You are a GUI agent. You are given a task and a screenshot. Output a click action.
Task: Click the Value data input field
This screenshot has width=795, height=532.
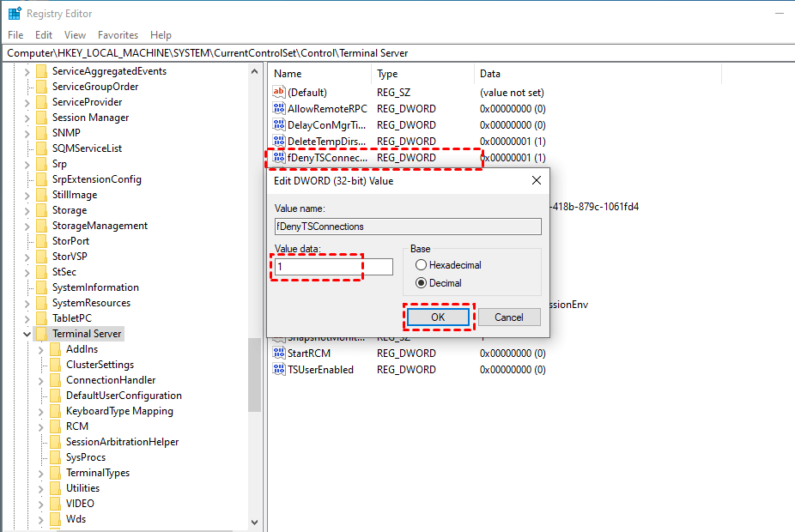click(x=334, y=267)
